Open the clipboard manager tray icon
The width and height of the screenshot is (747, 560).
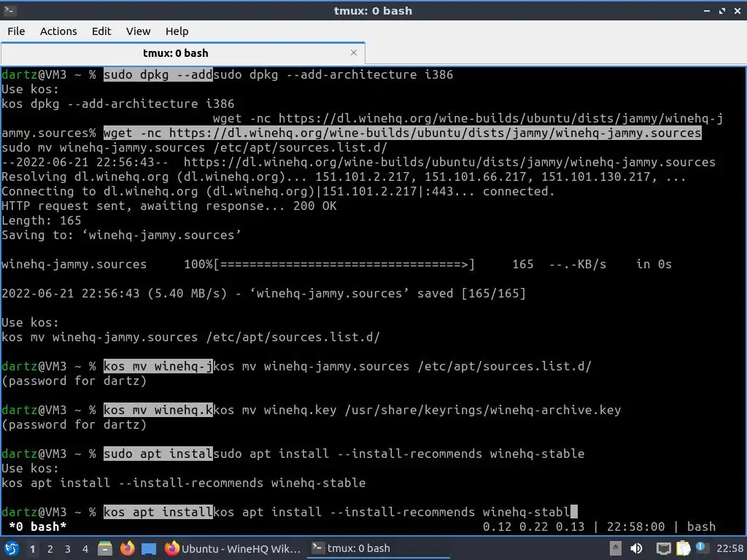coord(683,548)
